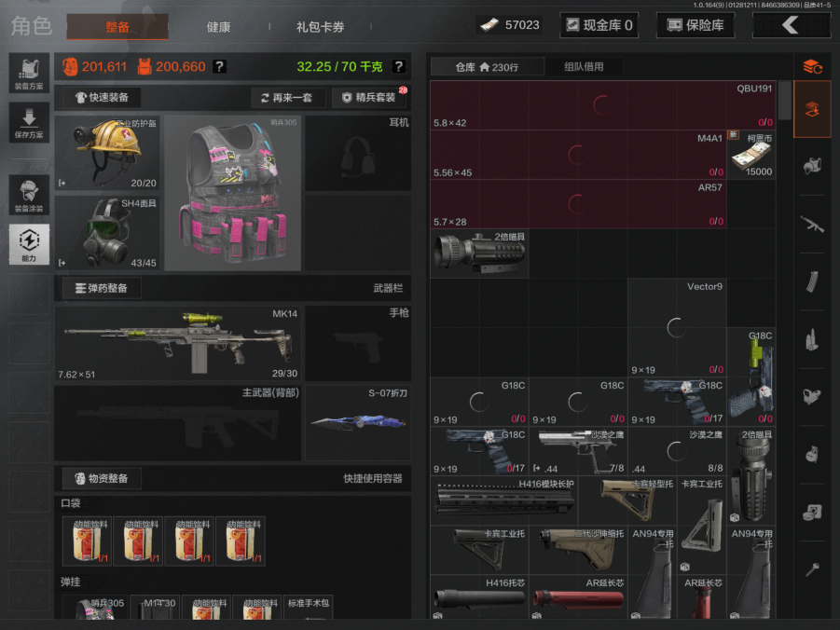Switch to the 健康 tab
The height and width of the screenshot is (630, 840).
[218, 27]
